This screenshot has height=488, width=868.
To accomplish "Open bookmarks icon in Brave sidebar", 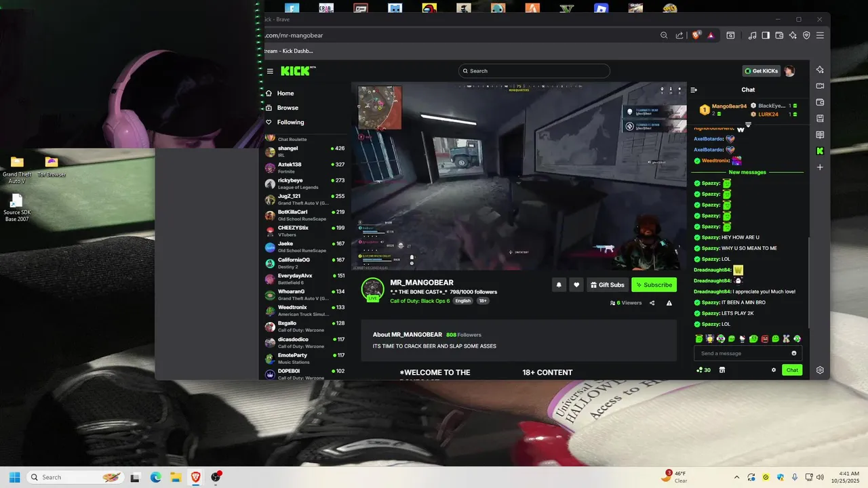I will [x=820, y=119].
